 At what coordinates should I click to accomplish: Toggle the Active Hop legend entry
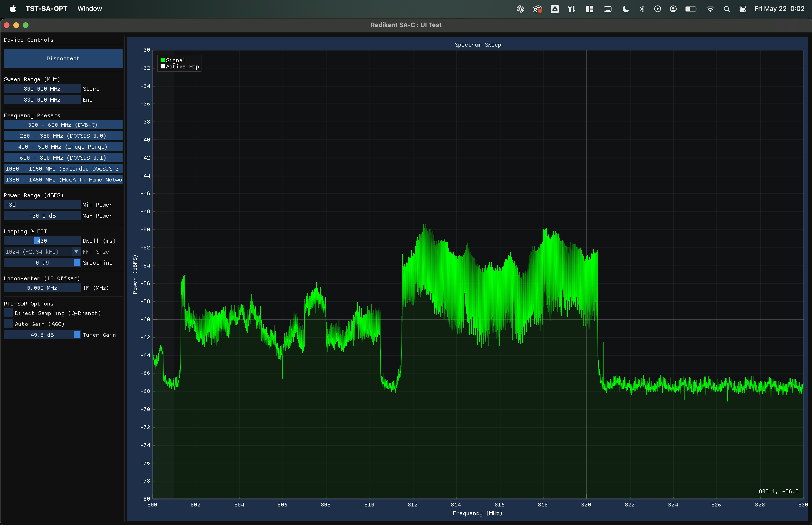pos(180,67)
